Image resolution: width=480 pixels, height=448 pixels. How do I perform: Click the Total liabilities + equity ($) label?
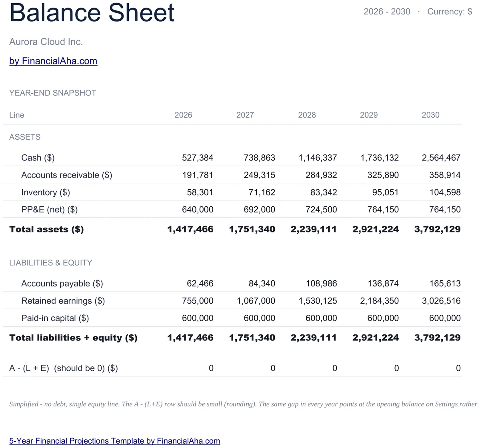click(73, 338)
